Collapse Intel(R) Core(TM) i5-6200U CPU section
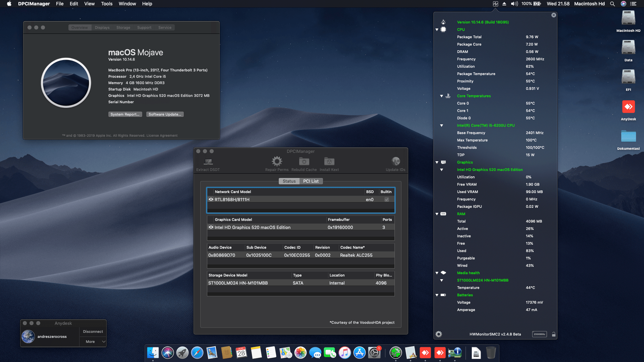The height and width of the screenshot is (362, 644). pos(442,125)
